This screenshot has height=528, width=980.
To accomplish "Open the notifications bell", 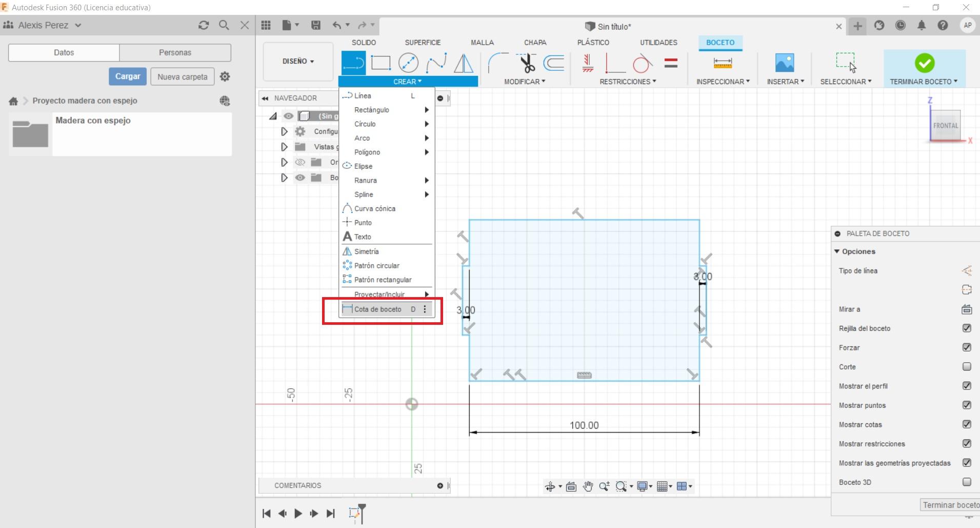I will click(922, 25).
